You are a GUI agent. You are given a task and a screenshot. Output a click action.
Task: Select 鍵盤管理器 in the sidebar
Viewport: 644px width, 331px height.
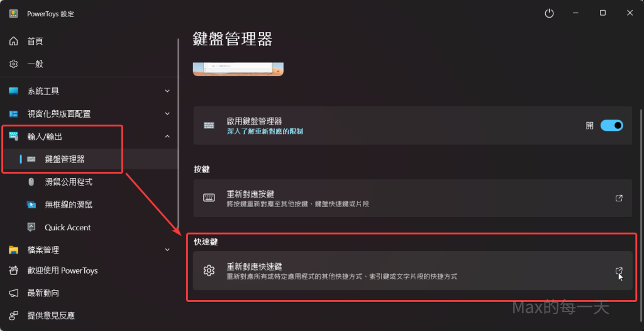65,159
